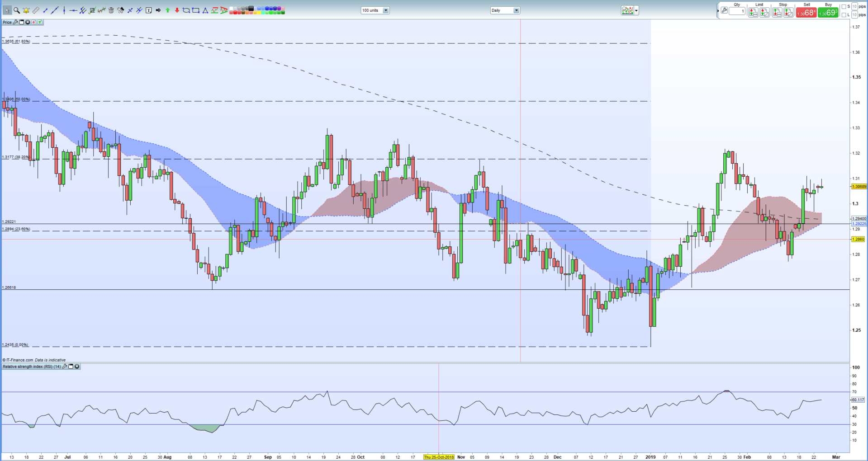Pick the white color swatch
This screenshot has width=868, height=461.
(231, 8)
